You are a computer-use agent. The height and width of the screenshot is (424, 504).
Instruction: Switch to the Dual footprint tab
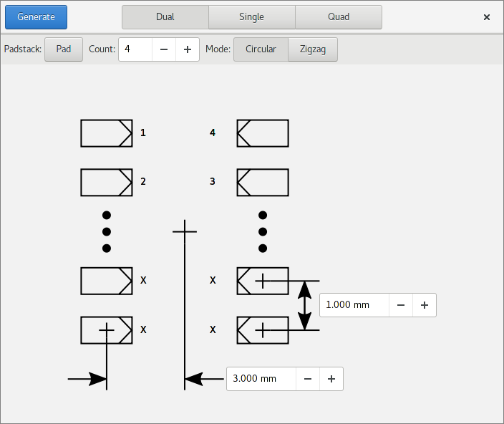[x=165, y=17]
